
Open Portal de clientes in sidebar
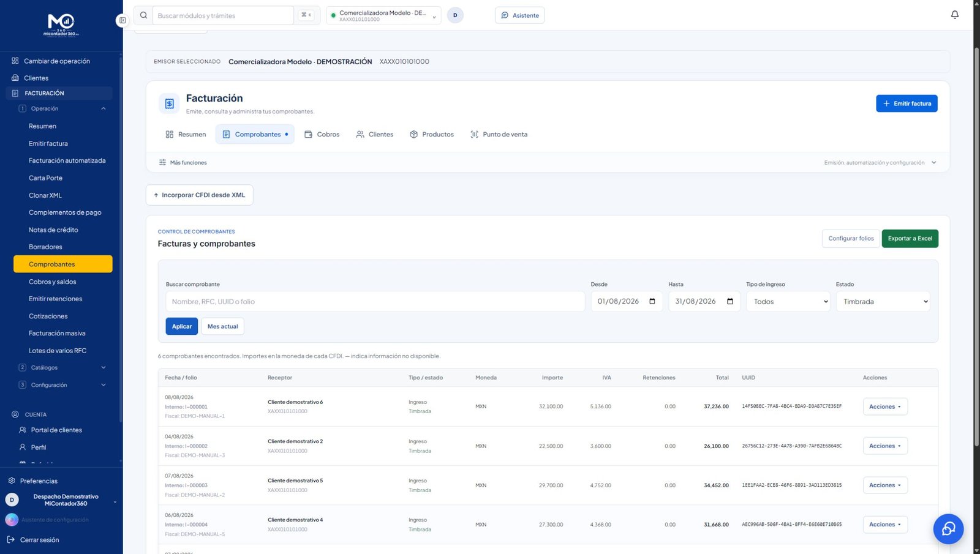pos(56,430)
